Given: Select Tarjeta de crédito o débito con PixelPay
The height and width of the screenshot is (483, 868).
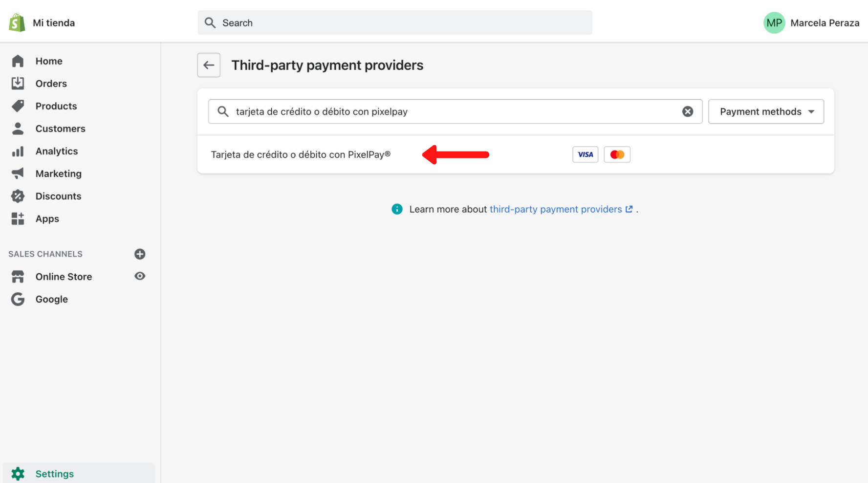Looking at the screenshot, I should point(301,154).
